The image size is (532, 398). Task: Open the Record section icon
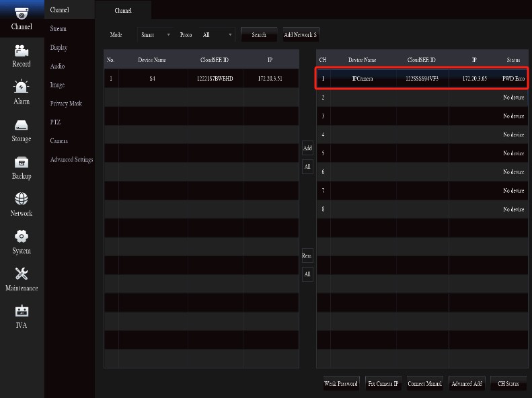22,51
